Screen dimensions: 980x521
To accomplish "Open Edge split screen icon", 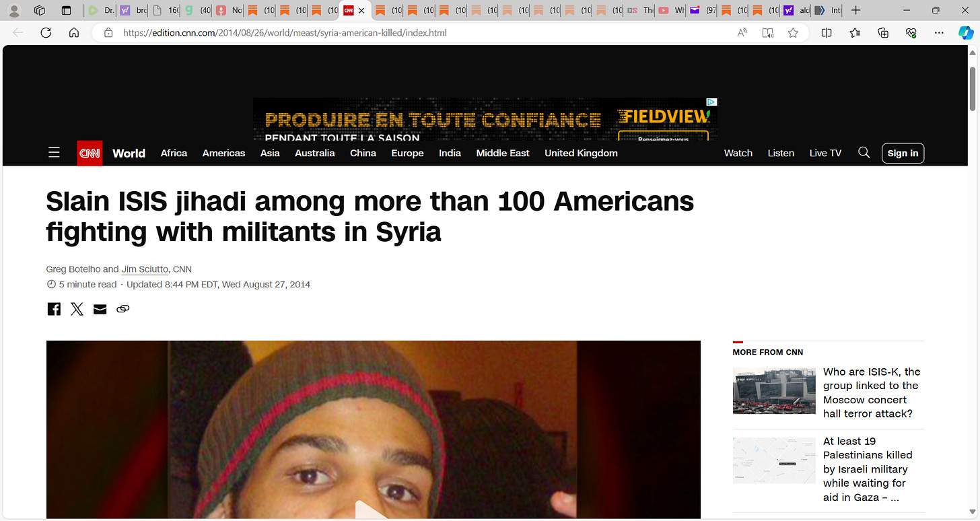I will (x=827, y=32).
